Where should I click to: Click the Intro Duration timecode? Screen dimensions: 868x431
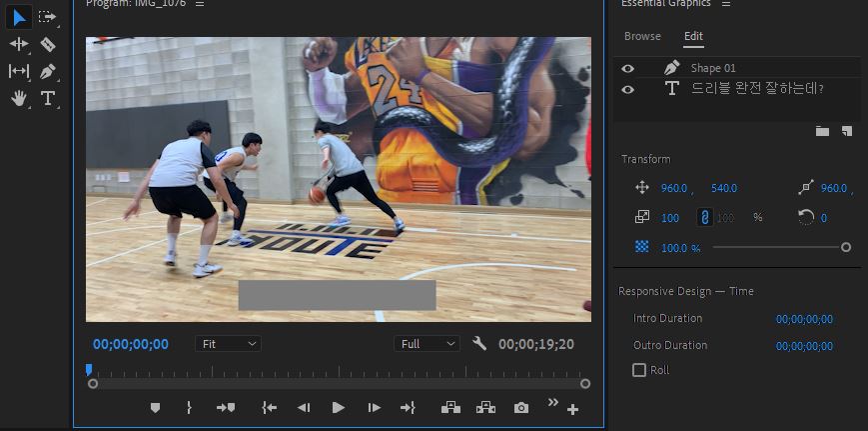coord(804,319)
